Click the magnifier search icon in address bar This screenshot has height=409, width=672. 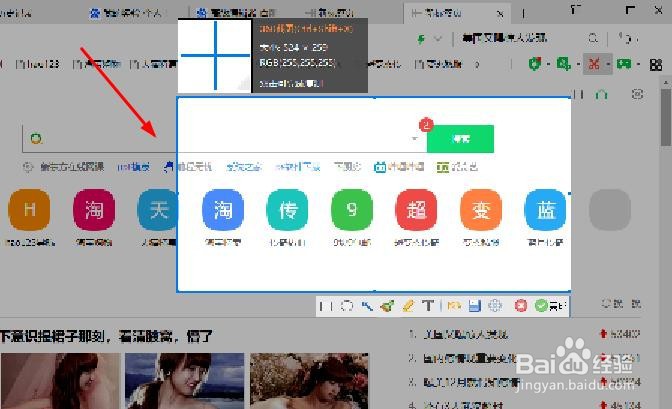[593, 38]
